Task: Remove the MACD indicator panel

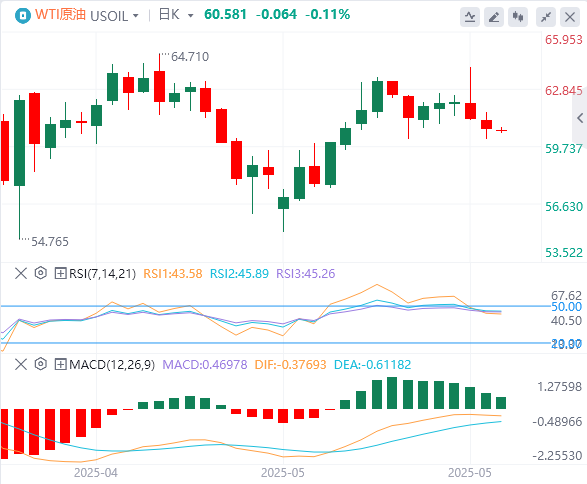Action: pos(21,364)
